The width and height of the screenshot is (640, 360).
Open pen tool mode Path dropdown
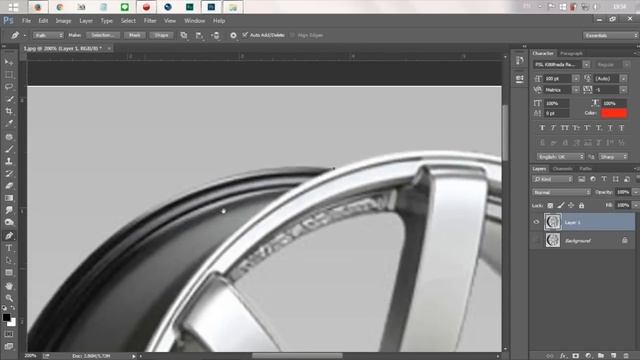tap(48, 36)
